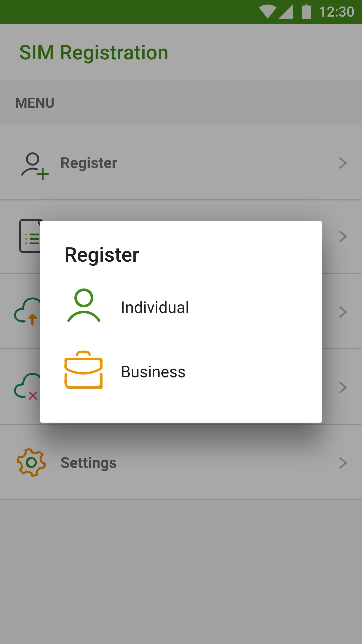The image size is (362, 644).
Task: Click the chevron on the Settings row
Action: coord(343,463)
